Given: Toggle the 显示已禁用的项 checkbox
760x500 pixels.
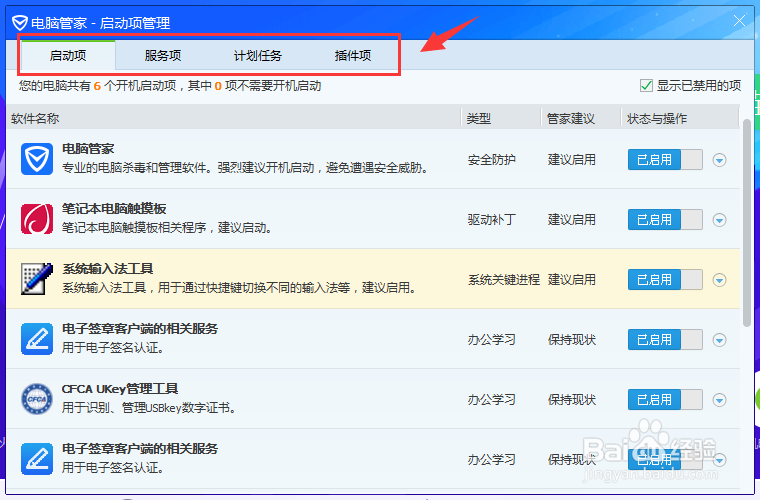Looking at the screenshot, I should coord(646,86).
